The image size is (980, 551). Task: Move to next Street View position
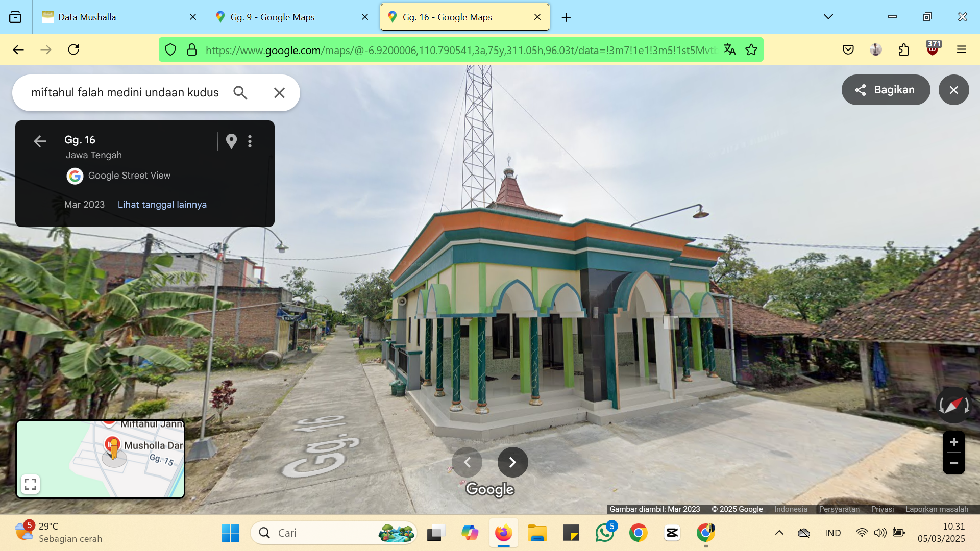pyautogui.click(x=512, y=462)
